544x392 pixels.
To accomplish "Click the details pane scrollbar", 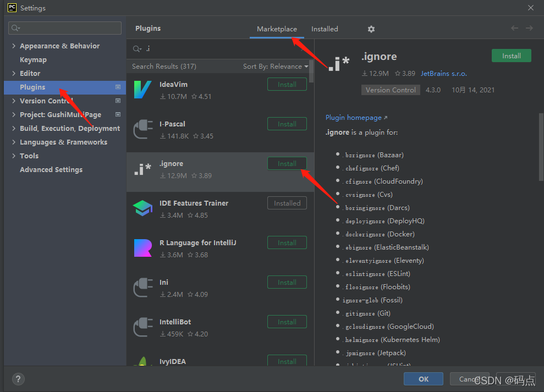I will pyautogui.click(x=541, y=147).
